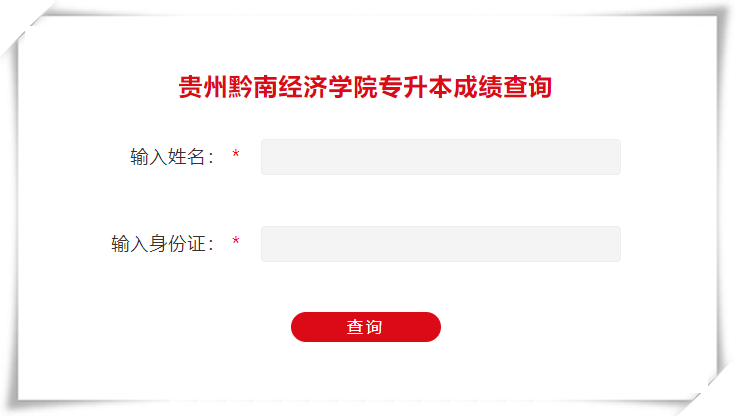Click the 输入身份证 label text
735x416 pixels.
click(163, 244)
